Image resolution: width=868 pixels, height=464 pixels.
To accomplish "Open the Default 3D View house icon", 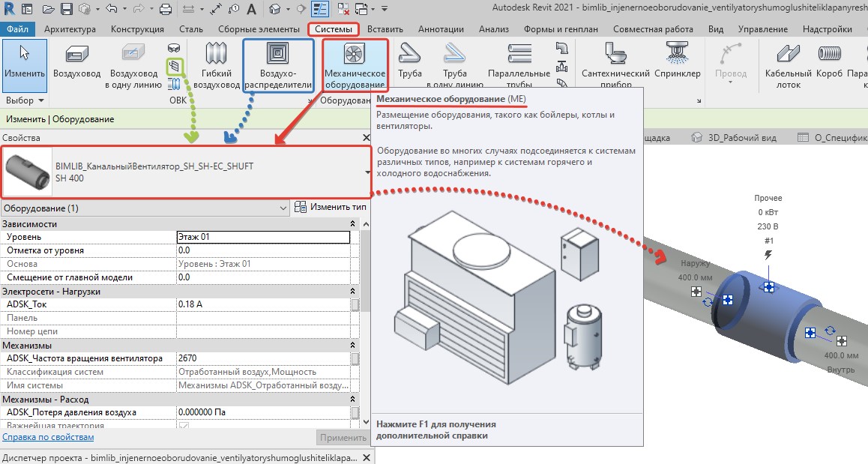I will coord(275,9).
